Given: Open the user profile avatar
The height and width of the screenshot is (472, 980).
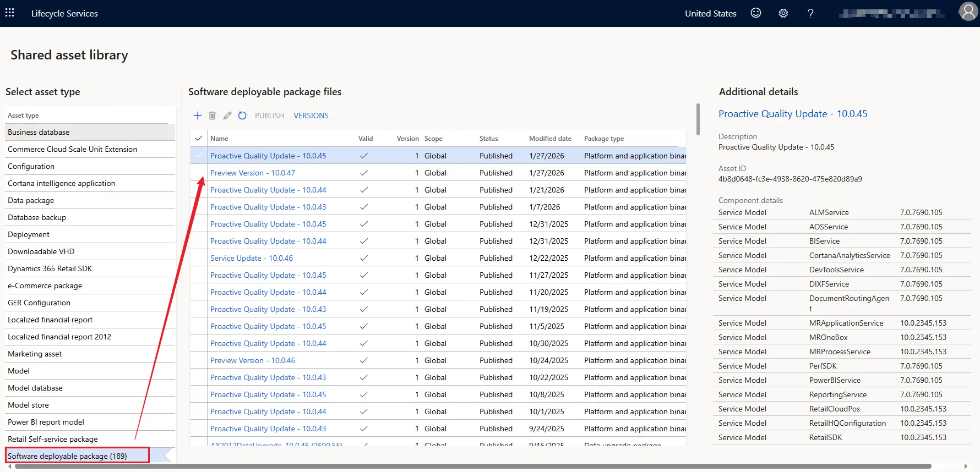Looking at the screenshot, I should tap(968, 12).
